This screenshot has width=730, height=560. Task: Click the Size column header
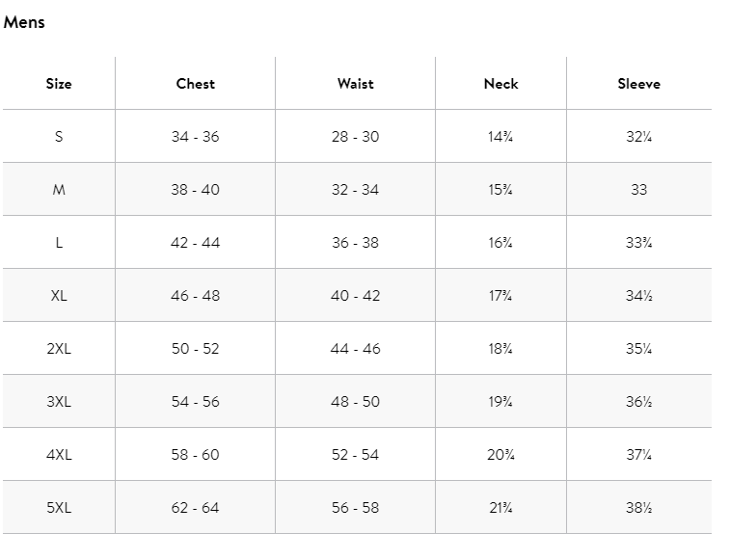click(59, 84)
